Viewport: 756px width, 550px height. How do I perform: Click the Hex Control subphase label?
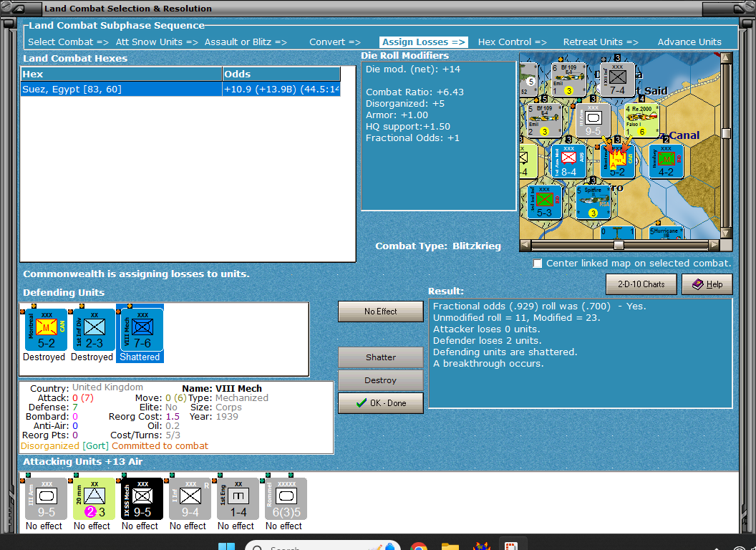(512, 42)
